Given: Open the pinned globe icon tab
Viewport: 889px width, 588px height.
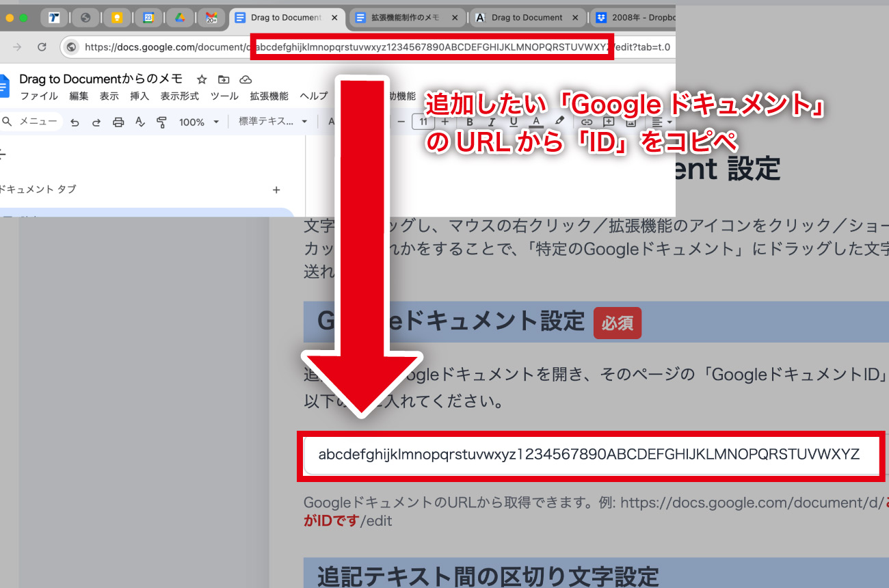Looking at the screenshot, I should [x=85, y=18].
